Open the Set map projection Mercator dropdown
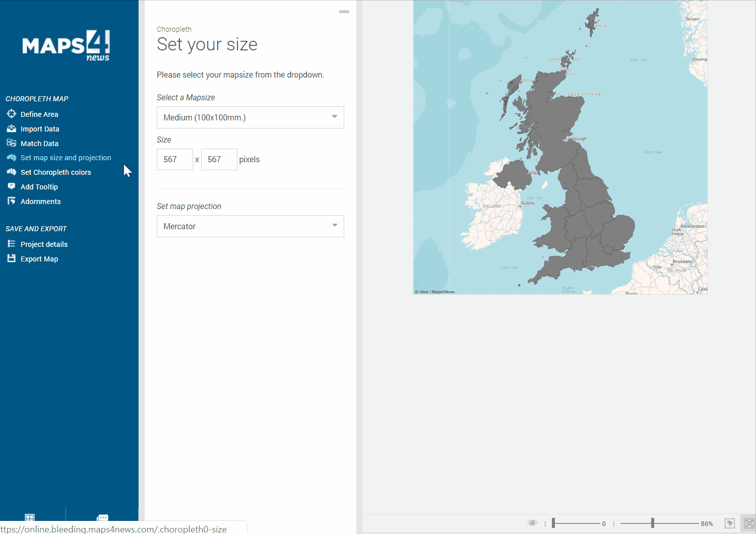This screenshot has width=756, height=534. [250, 226]
